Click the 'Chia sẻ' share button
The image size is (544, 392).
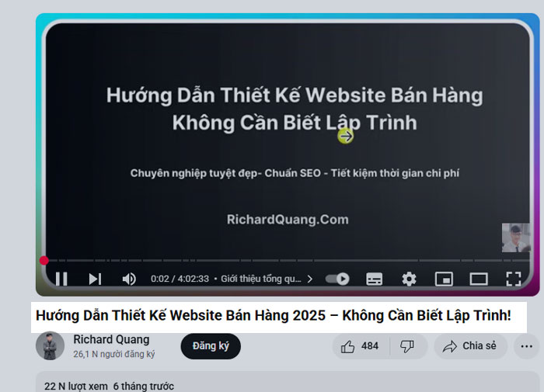[470, 346]
